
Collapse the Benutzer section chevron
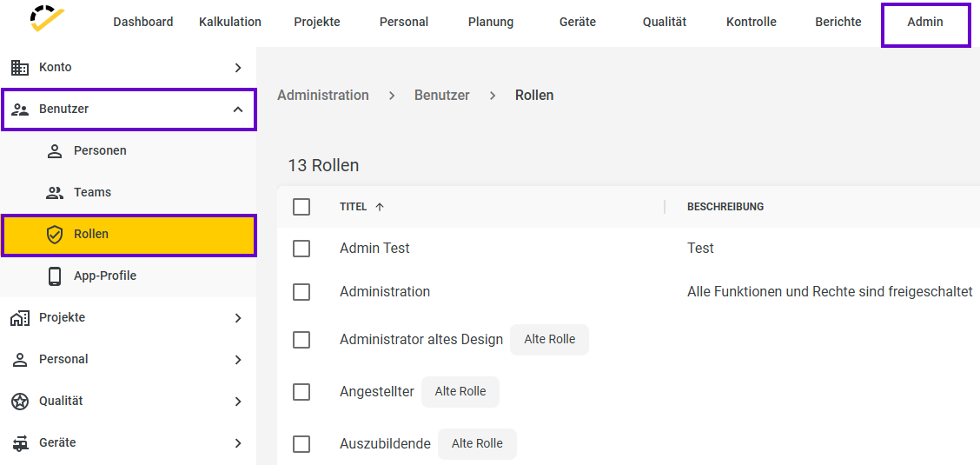coord(237,110)
